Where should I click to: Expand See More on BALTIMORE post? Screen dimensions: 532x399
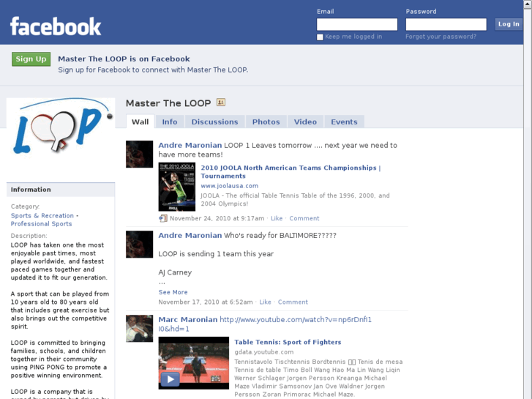(173, 292)
